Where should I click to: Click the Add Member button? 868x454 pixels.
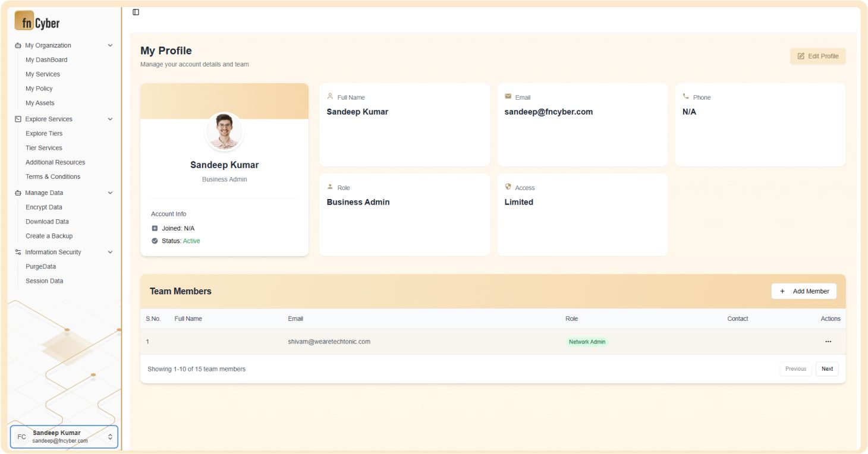tap(804, 291)
